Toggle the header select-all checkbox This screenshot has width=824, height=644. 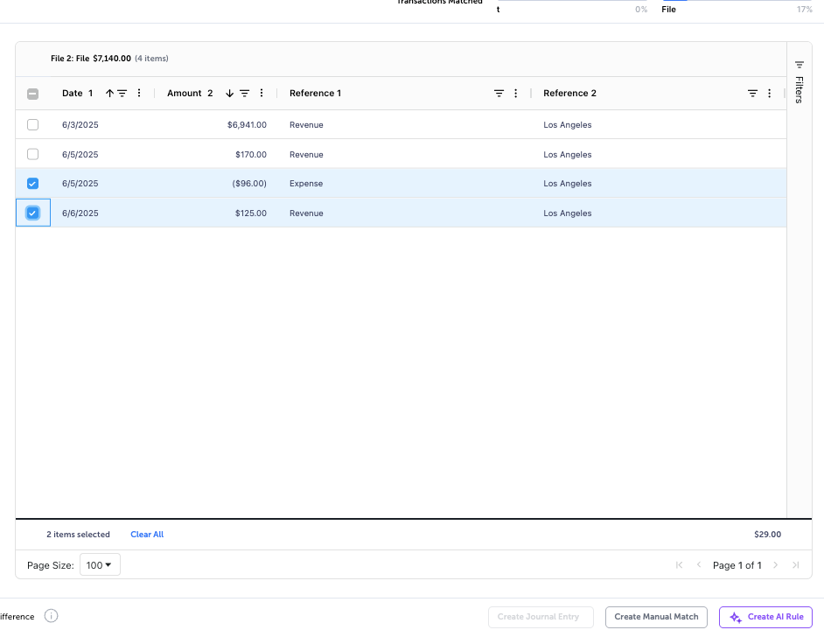click(33, 94)
